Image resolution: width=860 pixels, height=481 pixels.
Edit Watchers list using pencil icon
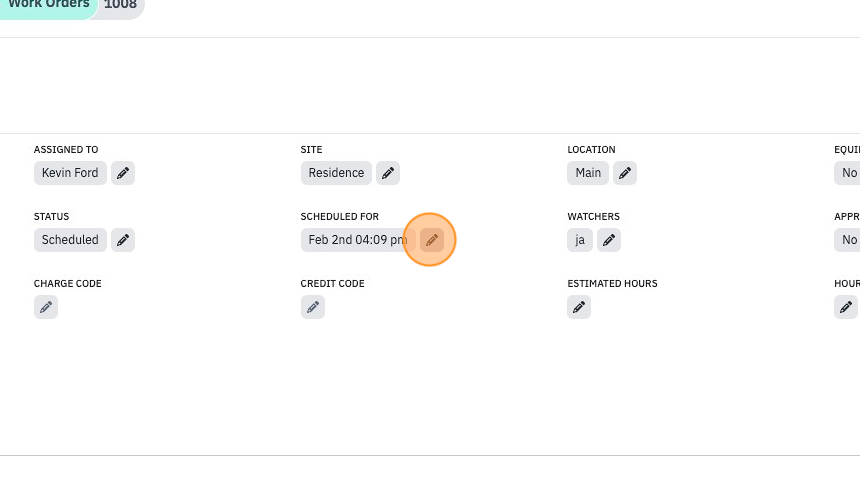coord(609,240)
